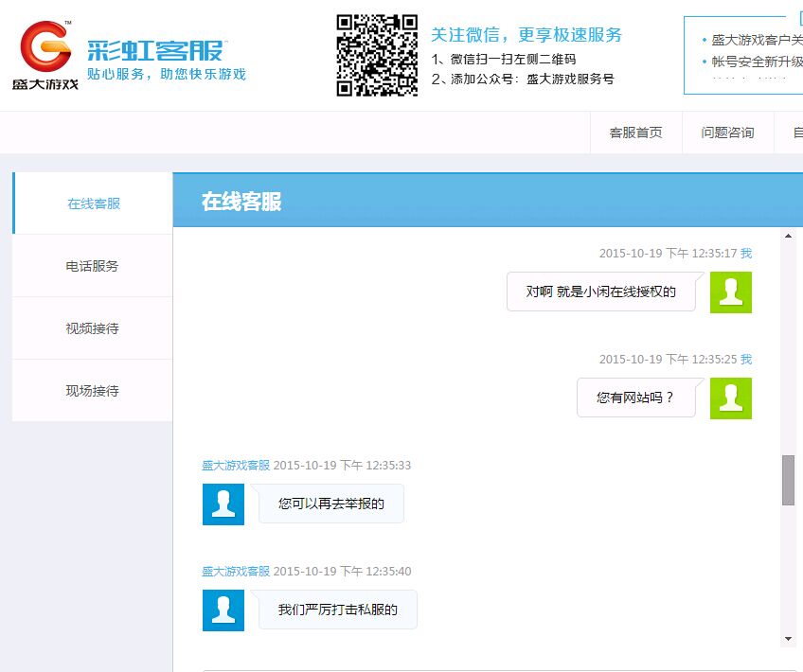Click the chat window scrollbar thumb
Viewport: 803px width, 672px height.
click(x=788, y=480)
